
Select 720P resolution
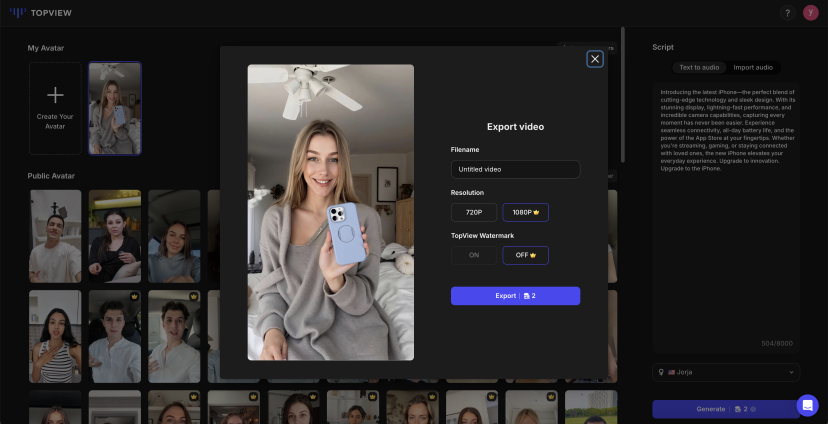tap(474, 212)
